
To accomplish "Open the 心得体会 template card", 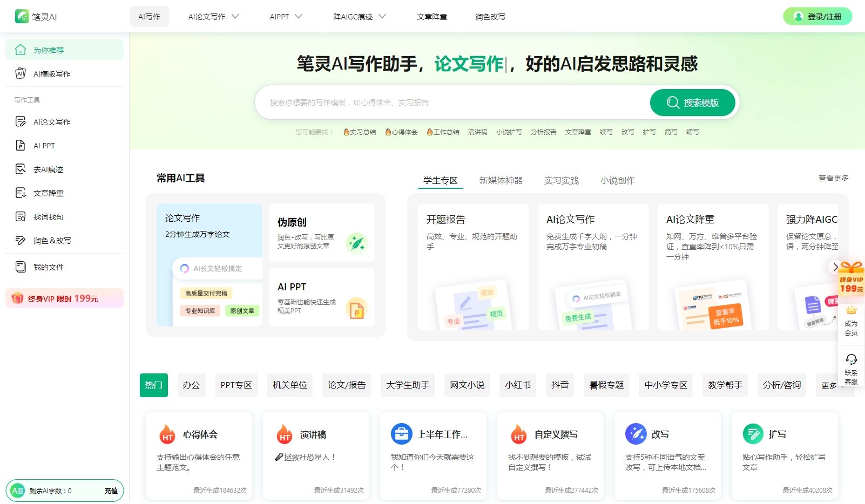I will [199, 456].
